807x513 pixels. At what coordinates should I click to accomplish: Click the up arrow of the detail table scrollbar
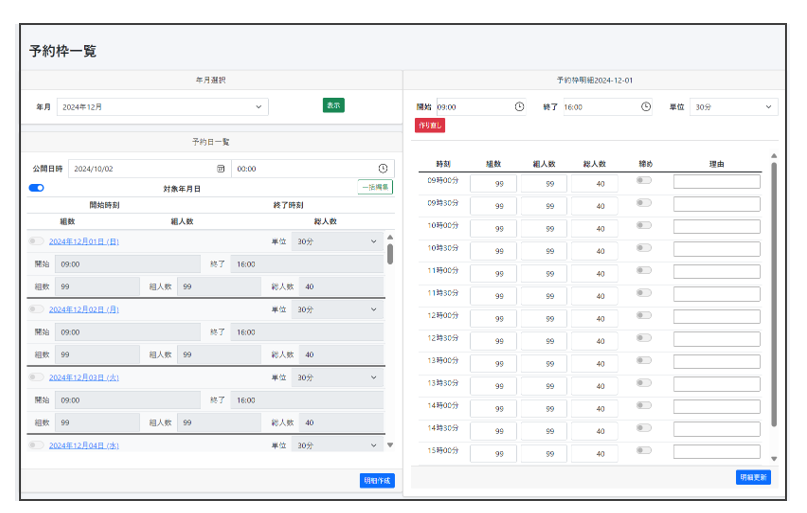pyautogui.click(x=773, y=156)
